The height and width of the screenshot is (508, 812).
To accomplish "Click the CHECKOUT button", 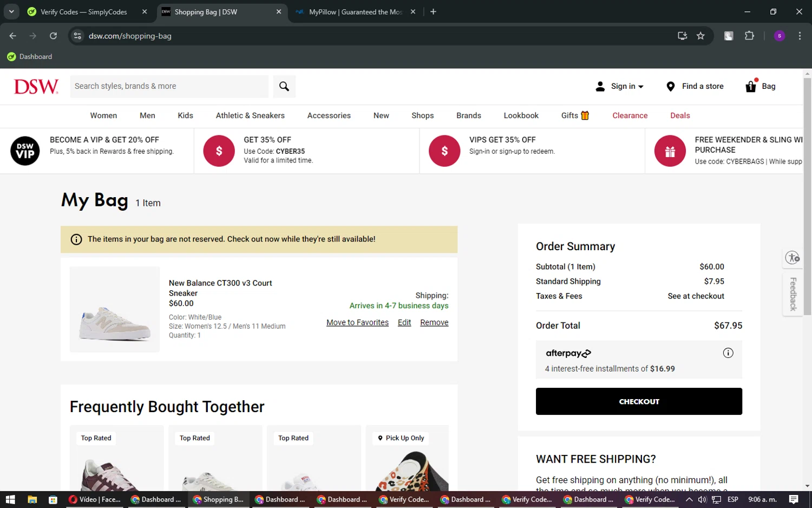I will [x=639, y=401].
